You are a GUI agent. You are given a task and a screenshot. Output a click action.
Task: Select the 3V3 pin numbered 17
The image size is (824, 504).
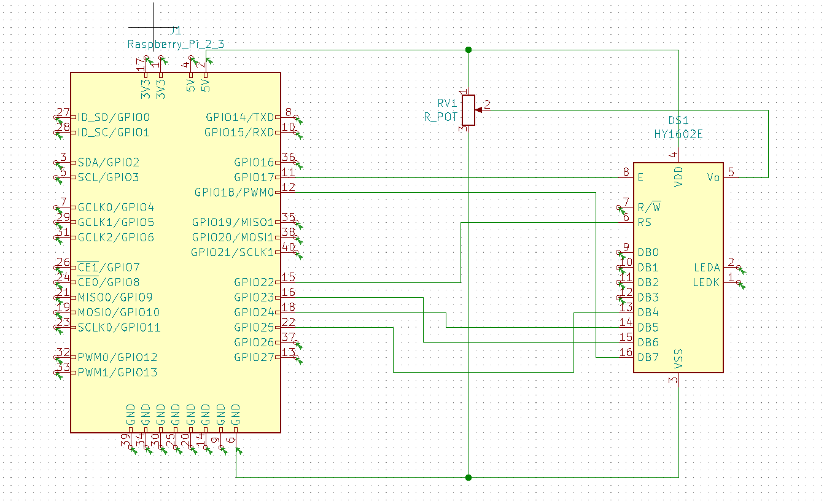[x=146, y=89]
